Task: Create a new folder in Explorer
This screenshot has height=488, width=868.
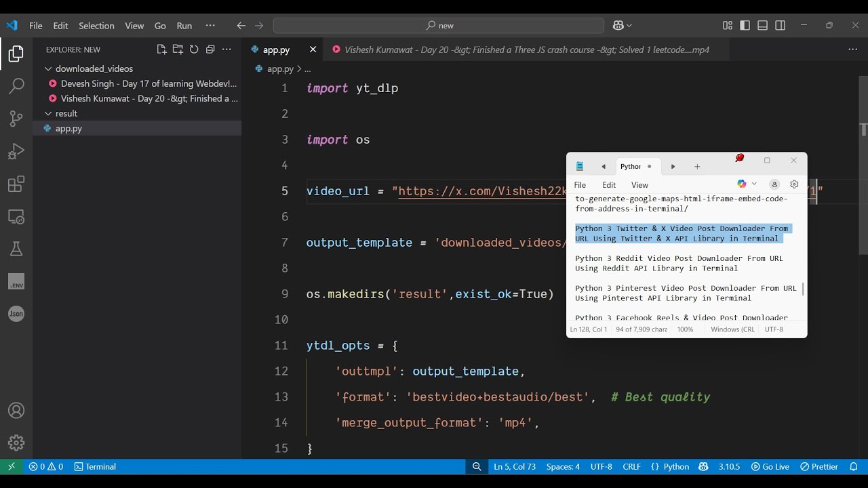Action: (x=178, y=49)
